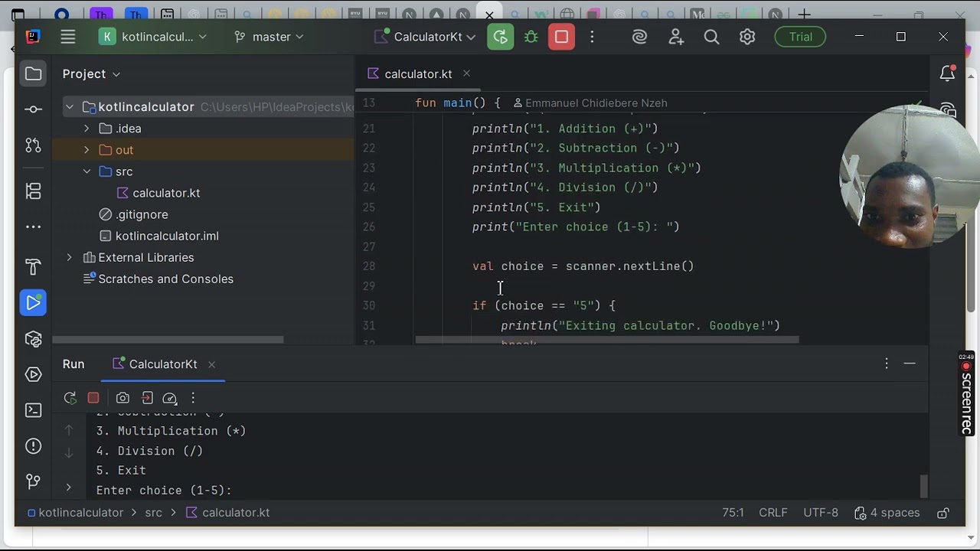Click the redirect input icon in the Run panel
This screenshot has height=551, width=980.
point(147,398)
